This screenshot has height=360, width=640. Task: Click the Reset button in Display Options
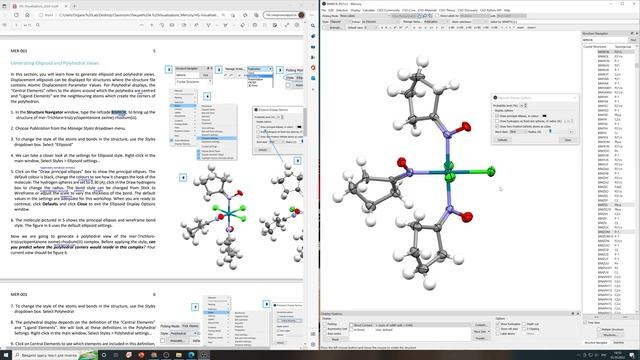(x=335, y=340)
